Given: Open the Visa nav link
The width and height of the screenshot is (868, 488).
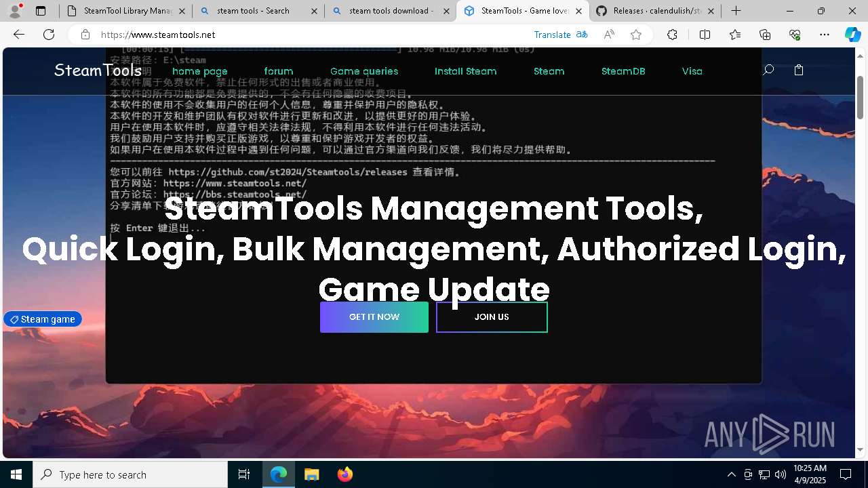Looking at the screenshot, I should click(692, 71).
